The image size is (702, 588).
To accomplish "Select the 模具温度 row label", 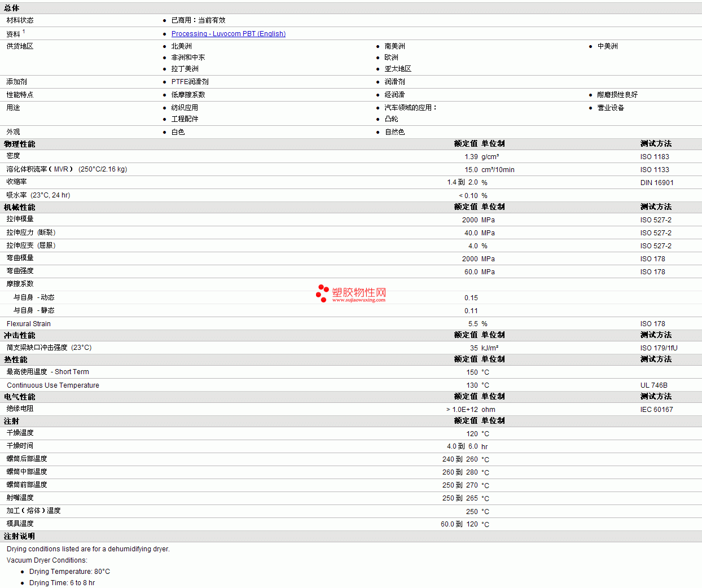I will tap(20, 524).
